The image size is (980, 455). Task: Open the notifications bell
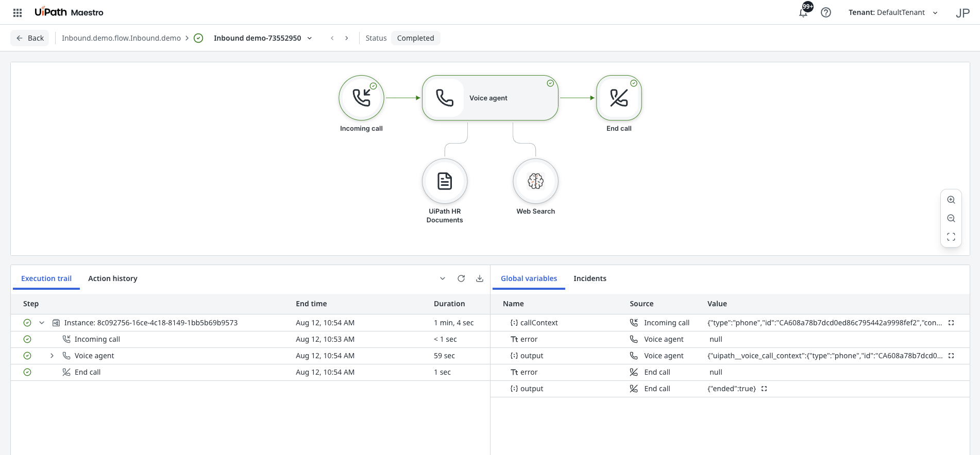click(x=803, y=13)
